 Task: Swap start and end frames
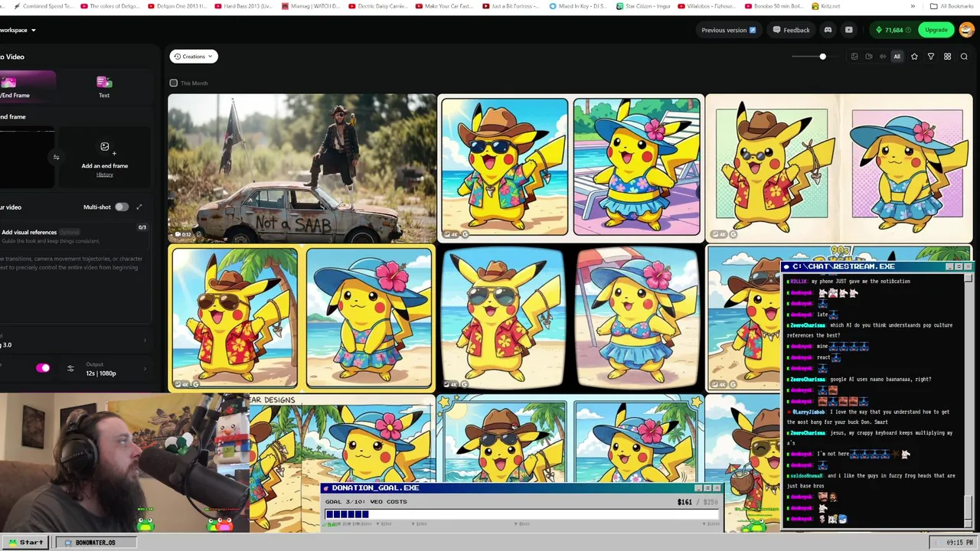tap(56, 157)
